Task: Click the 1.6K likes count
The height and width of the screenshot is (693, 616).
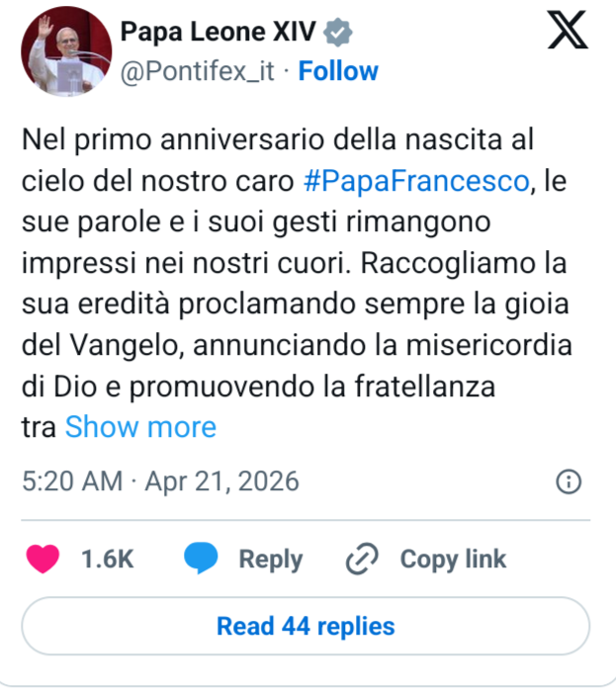Action: (x=108, y=559)
